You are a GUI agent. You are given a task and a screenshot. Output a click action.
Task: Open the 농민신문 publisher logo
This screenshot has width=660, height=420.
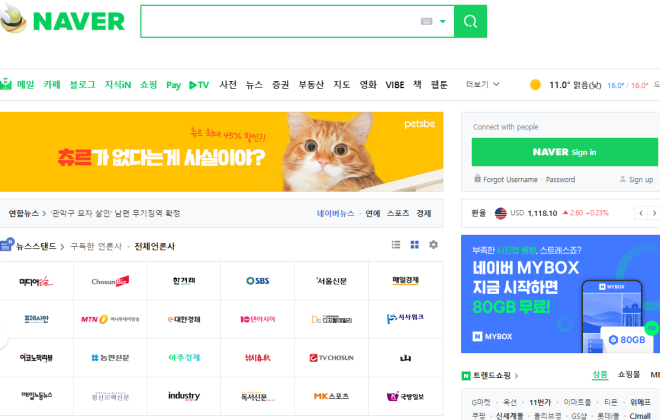pos(110,358)
